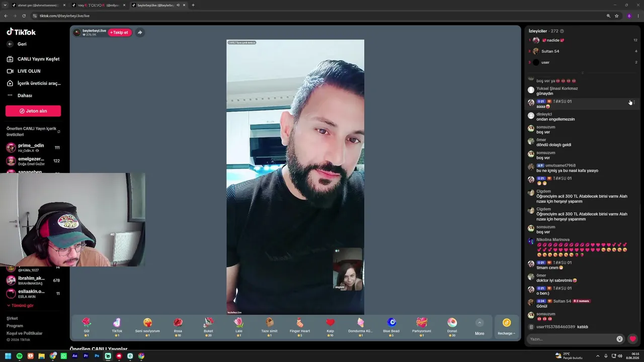Reload the browser page
The height and width of the screenshot is (362, 644).
pos(24,16)
